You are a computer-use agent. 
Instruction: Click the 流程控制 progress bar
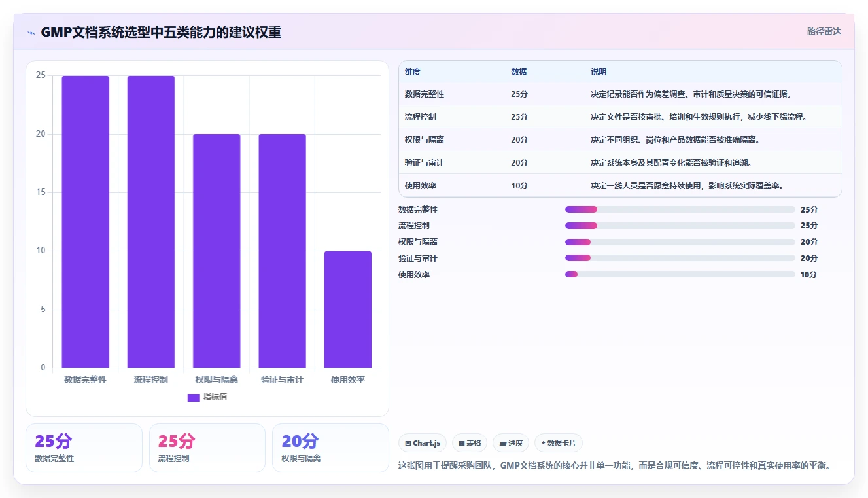click(x=680, y=226)
